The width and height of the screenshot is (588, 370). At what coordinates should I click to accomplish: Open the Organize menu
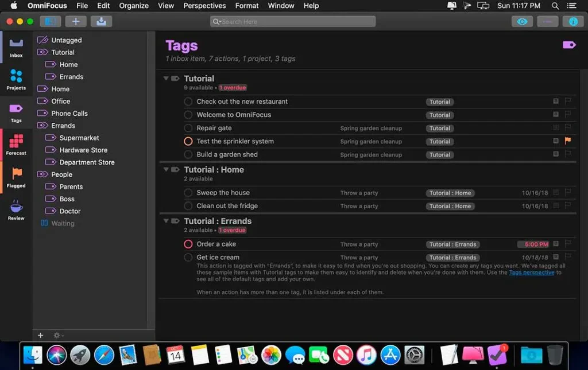click(133, 6)
